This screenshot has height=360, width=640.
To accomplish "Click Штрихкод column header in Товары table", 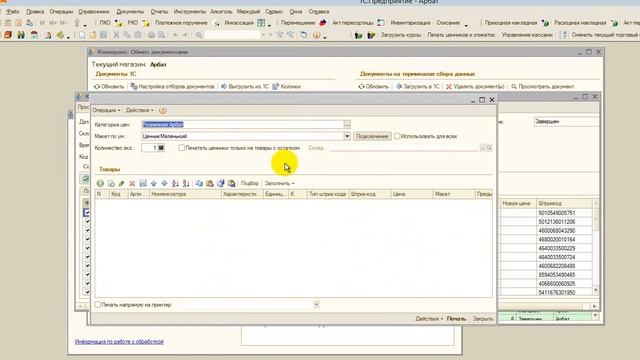I will 370,194.
